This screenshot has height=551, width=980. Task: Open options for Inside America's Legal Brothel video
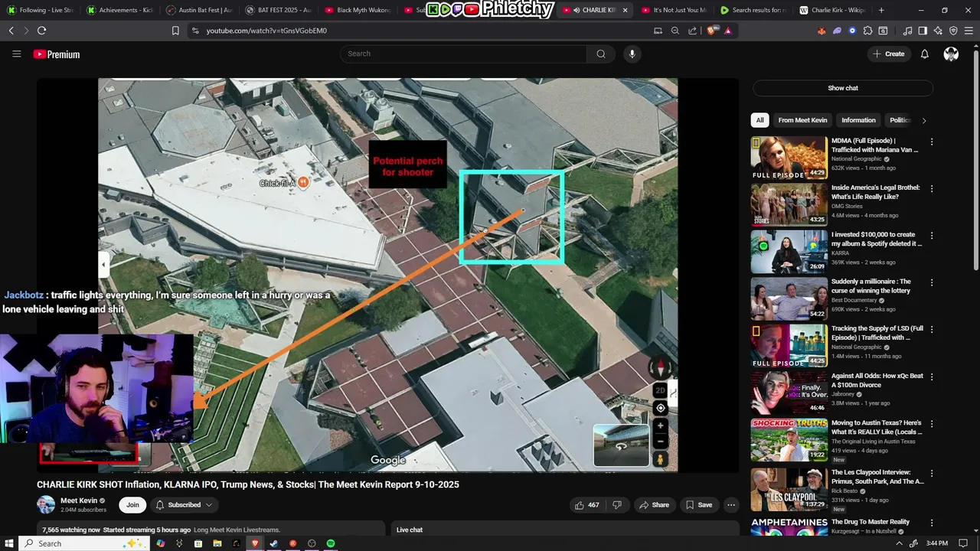tap(932, 188)
